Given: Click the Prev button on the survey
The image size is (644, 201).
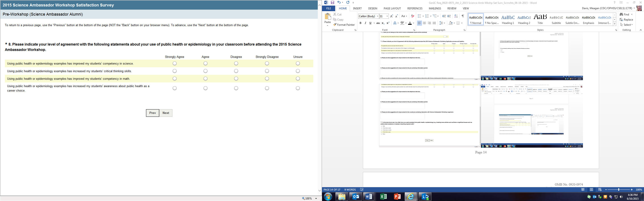Looking at the screenshot, I should pyautogui.click(x=153, y=113).
